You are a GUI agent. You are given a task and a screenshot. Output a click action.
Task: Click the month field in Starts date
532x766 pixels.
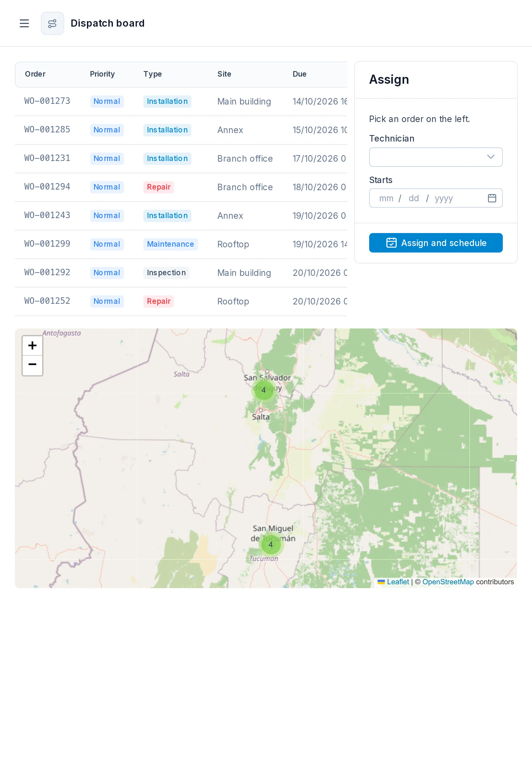386,198
